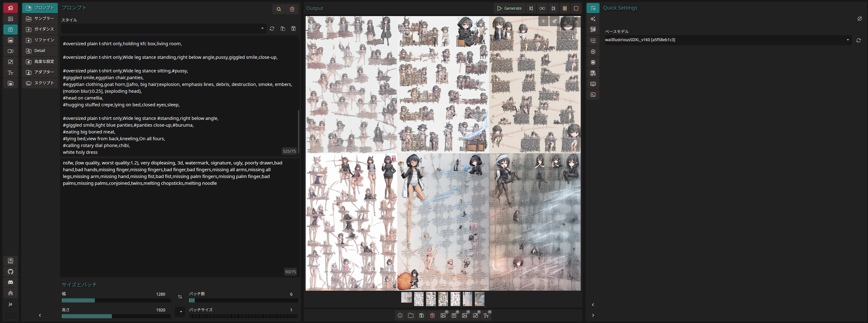
Task: Expand the aspect ratio dropdown arrow
Action: [x=181, y=311]
